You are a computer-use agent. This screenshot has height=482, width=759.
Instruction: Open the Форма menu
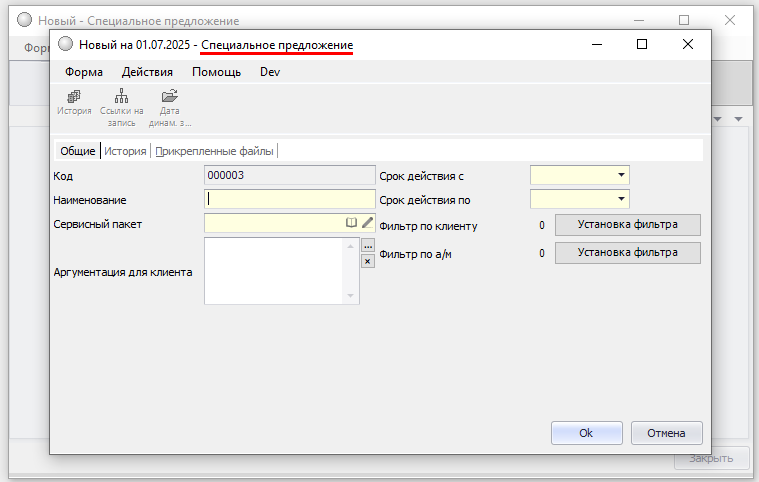click(x=84, y=72)
